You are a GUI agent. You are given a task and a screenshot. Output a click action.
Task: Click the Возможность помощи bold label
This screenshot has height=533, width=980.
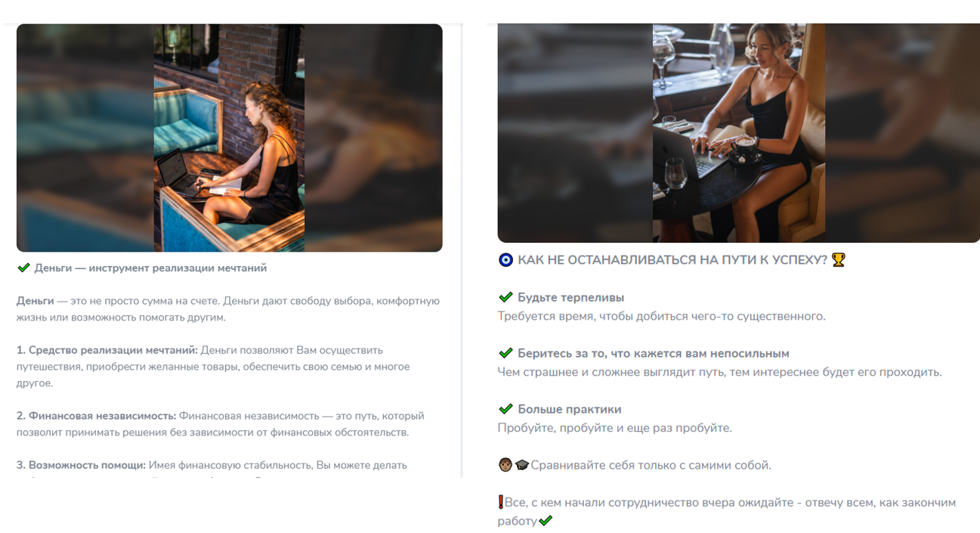[81, 465]
